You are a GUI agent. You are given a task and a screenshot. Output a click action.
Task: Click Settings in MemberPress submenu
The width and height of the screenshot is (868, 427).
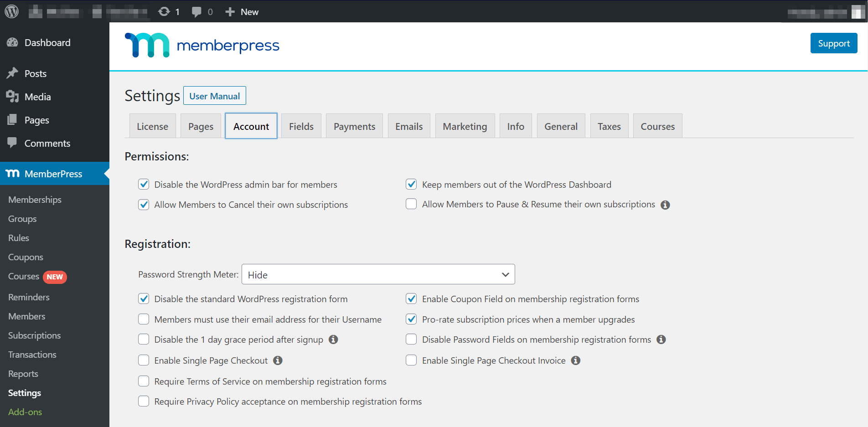point(25,393)
